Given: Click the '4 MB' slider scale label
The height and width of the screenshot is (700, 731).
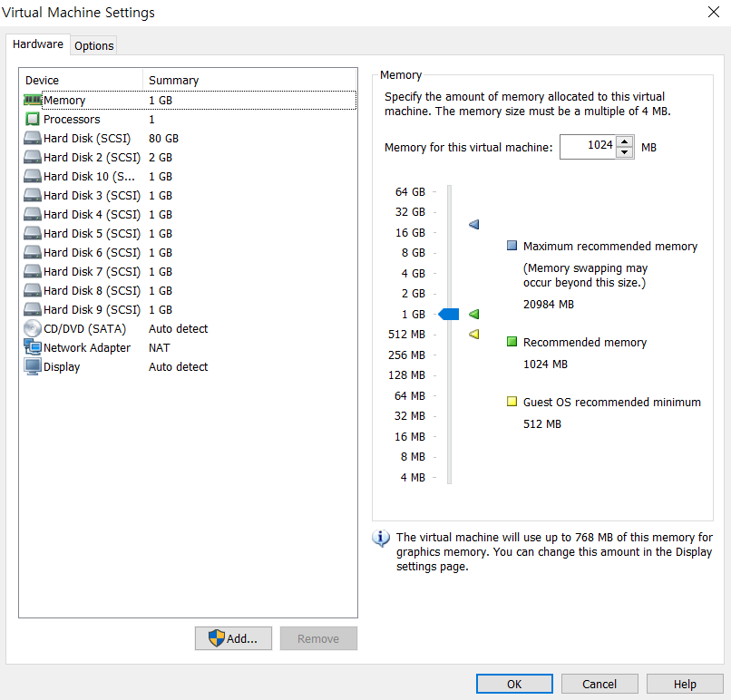Looking at the screenshot, I should coord(413,477).
